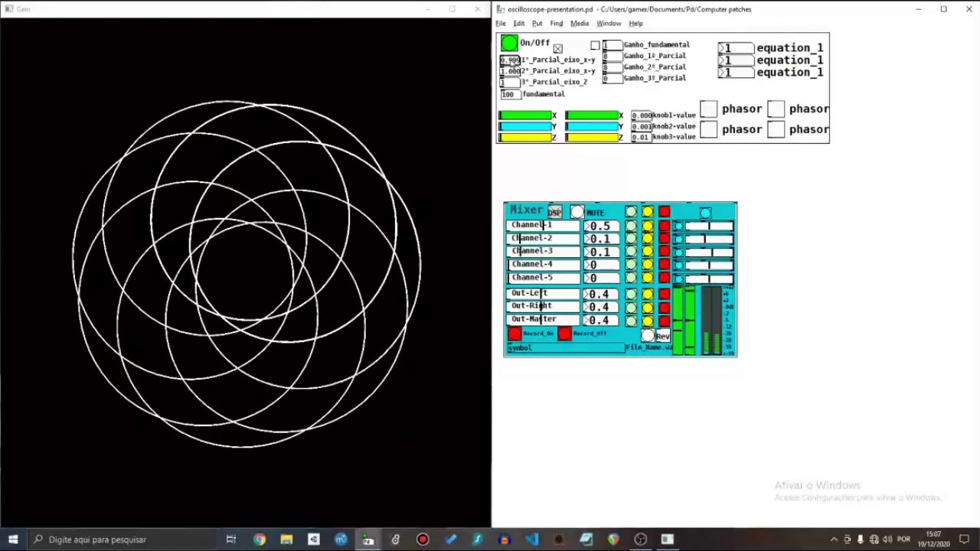
Task: Open the File menu
Action: pyautogui.click(x=501, y=24)
